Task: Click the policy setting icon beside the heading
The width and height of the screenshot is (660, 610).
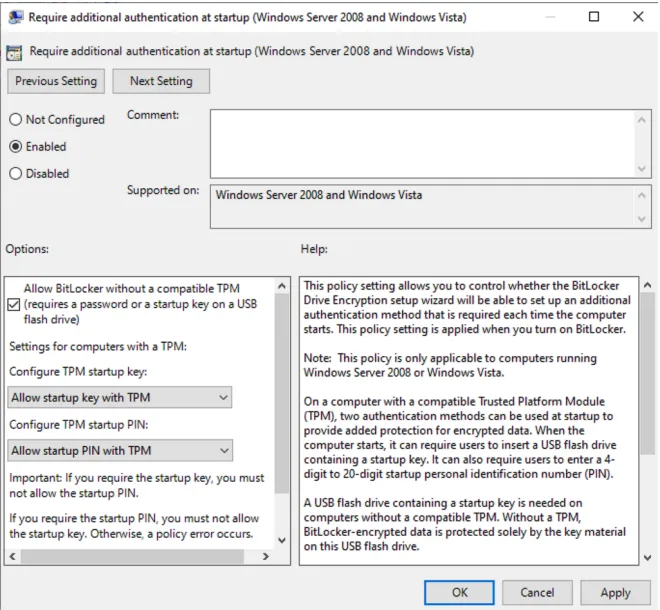Action: tap(14, 52)
